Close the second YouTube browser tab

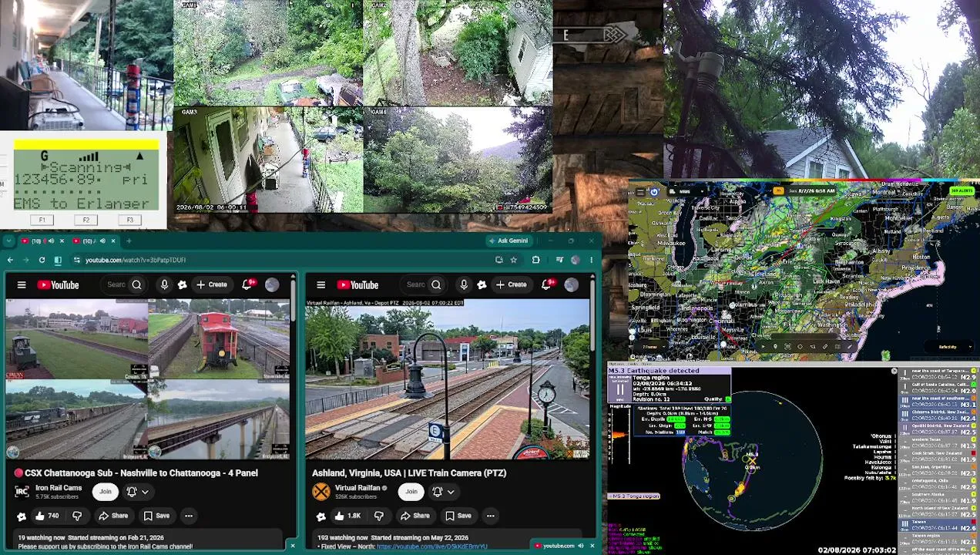click(x=112, y=240)
